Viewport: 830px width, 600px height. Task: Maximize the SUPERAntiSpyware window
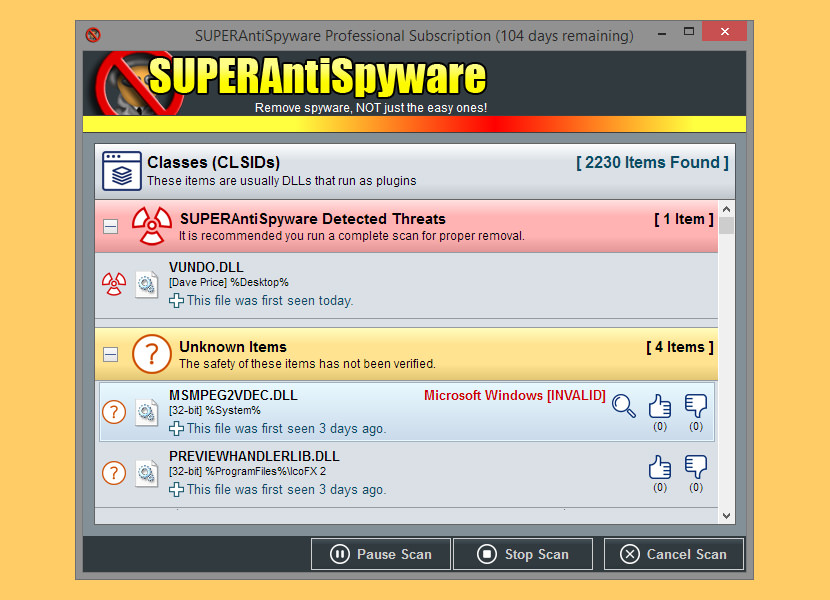click(689, 32)
